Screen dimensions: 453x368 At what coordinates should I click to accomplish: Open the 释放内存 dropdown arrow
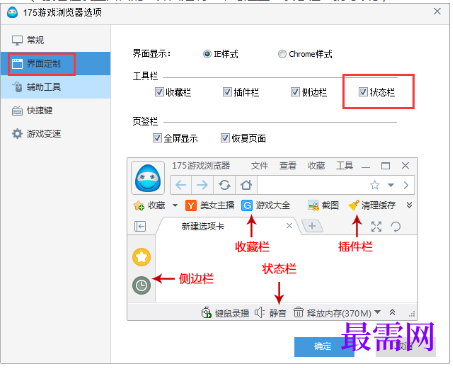pos(377,312)
